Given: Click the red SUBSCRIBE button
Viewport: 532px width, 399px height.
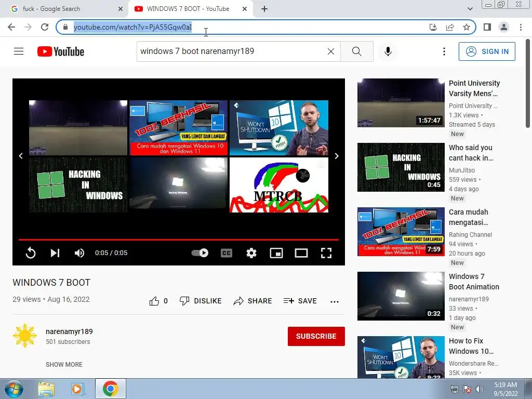Looking at the screenshot, I should tap(316, 336).
